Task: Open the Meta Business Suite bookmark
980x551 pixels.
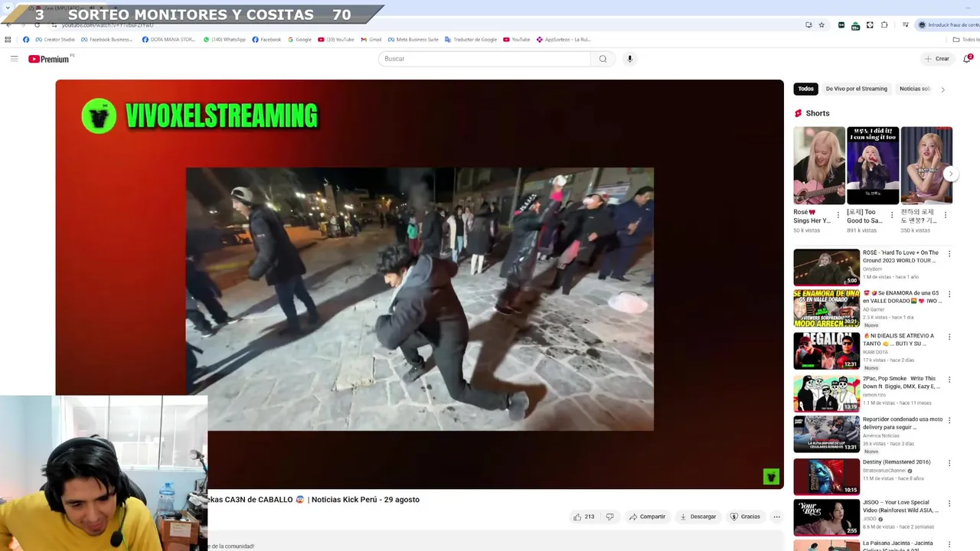Action: [413, 40]
